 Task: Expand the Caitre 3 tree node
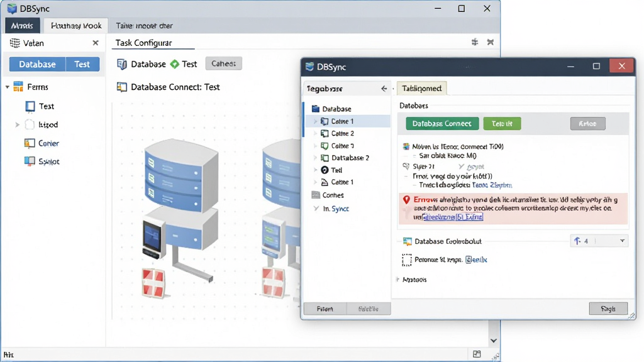(316, 146)
